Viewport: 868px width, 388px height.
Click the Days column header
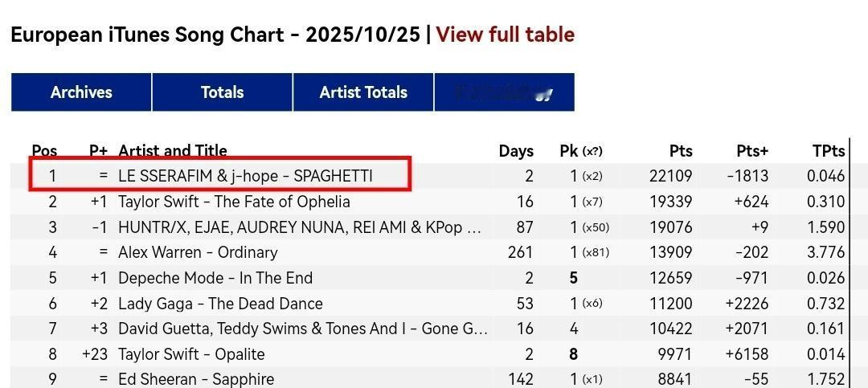pos(516,151)
